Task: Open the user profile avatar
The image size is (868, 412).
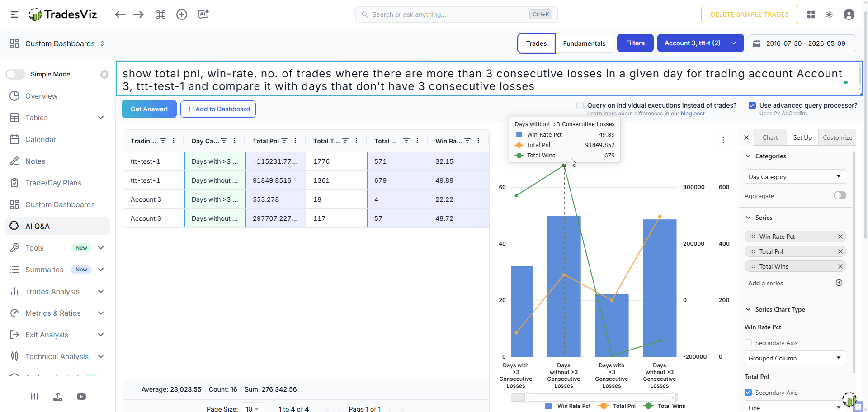Action: 849,14
